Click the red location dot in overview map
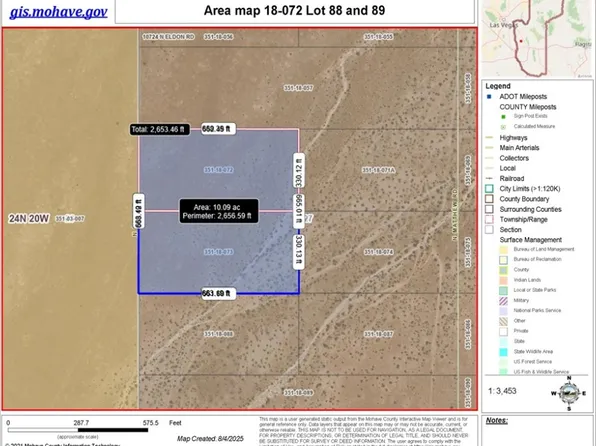Image resolution: width=596 pixels, height=446 pixels. [521, 41]
